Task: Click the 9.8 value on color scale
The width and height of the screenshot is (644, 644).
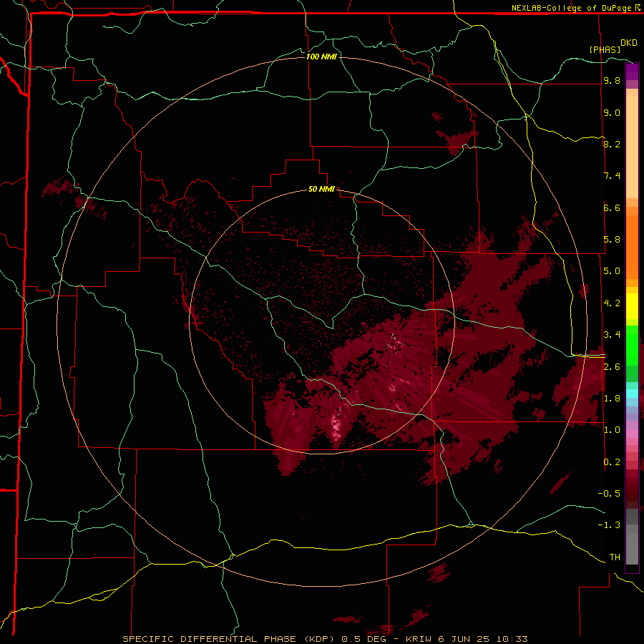Action: pyautogui.click(x=612, y=80)
